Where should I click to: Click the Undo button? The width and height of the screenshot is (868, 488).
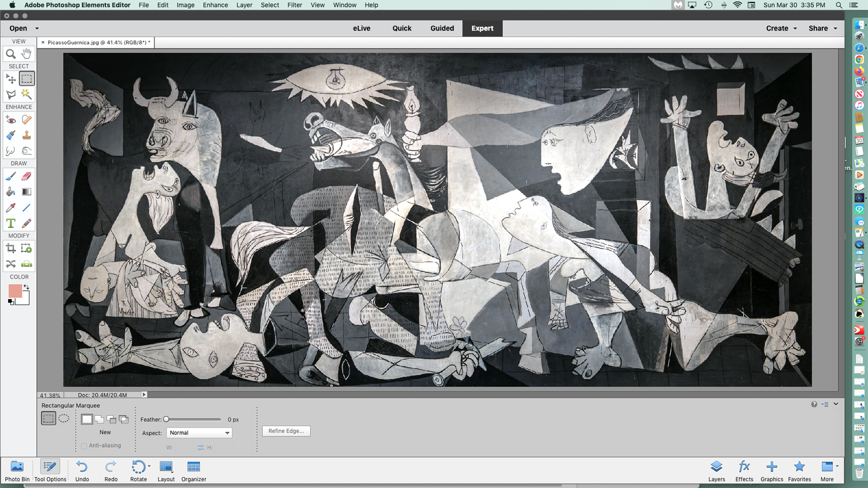click(82, 471)
